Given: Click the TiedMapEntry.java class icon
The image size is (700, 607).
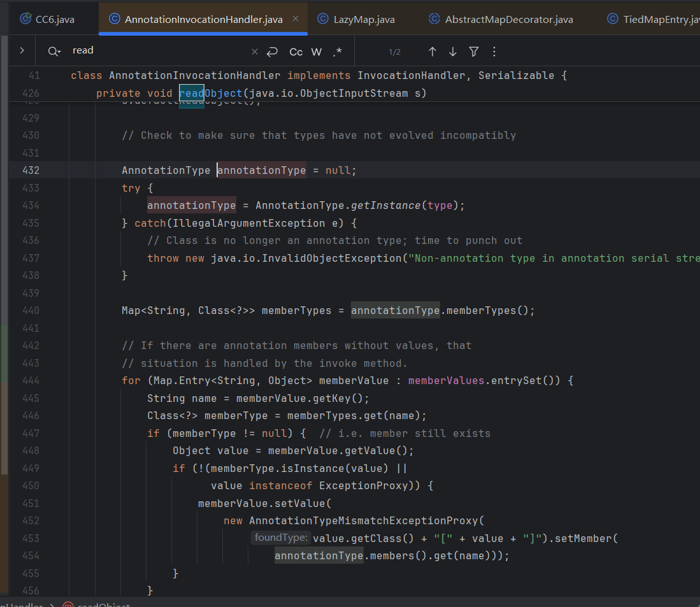Looking at the screenshot, I should click(613, 18).
